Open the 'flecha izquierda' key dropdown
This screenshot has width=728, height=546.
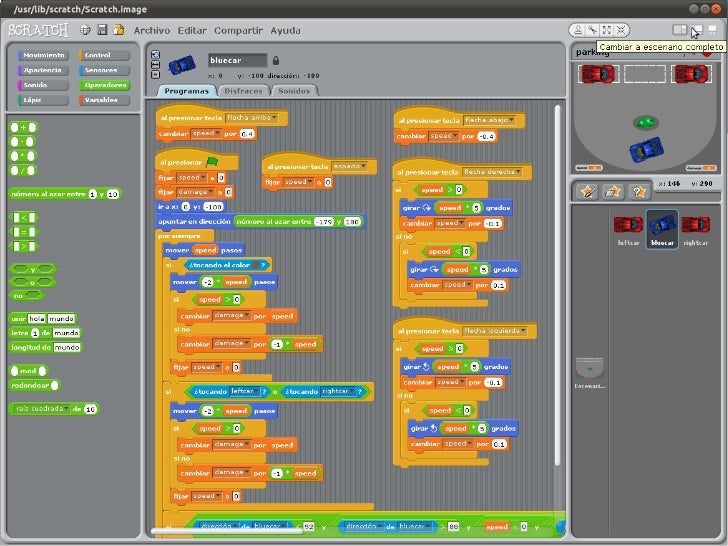tap(495, 331)
